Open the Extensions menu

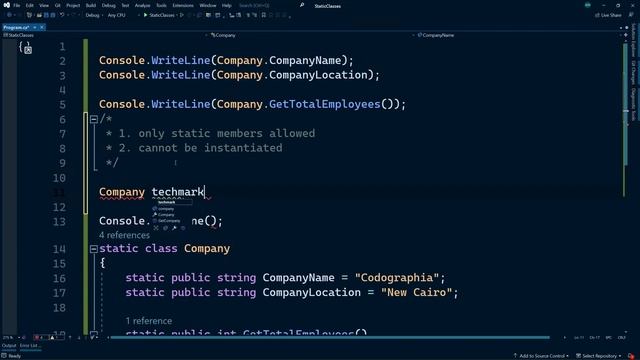click(183, 6)
